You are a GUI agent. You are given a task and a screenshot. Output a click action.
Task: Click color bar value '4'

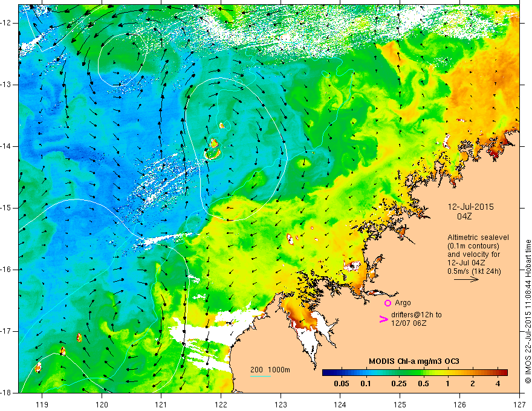tap(498, 384)
